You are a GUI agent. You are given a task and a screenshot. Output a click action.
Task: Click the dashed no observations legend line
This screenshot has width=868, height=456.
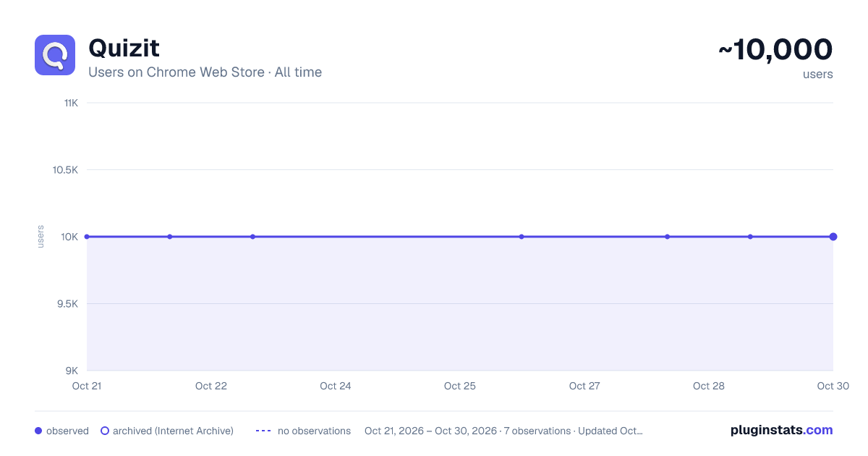[x=263, y=431]
